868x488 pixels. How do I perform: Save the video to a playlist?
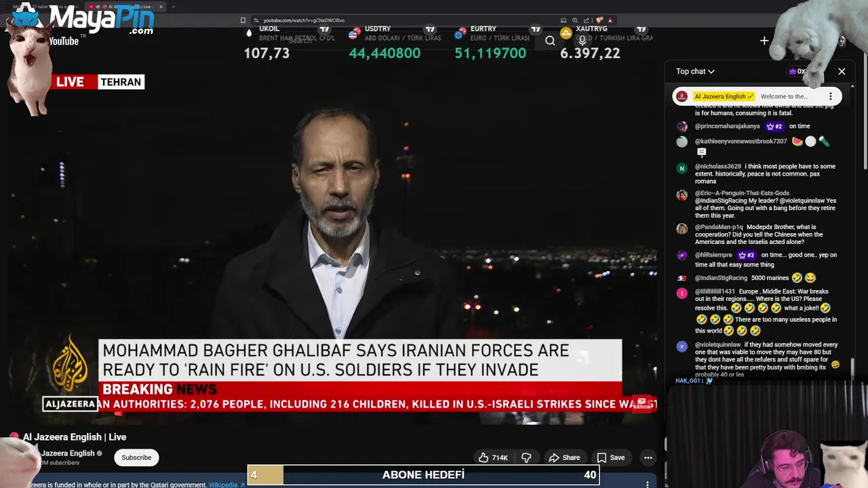pyautogui.click(x=610, y=457)
